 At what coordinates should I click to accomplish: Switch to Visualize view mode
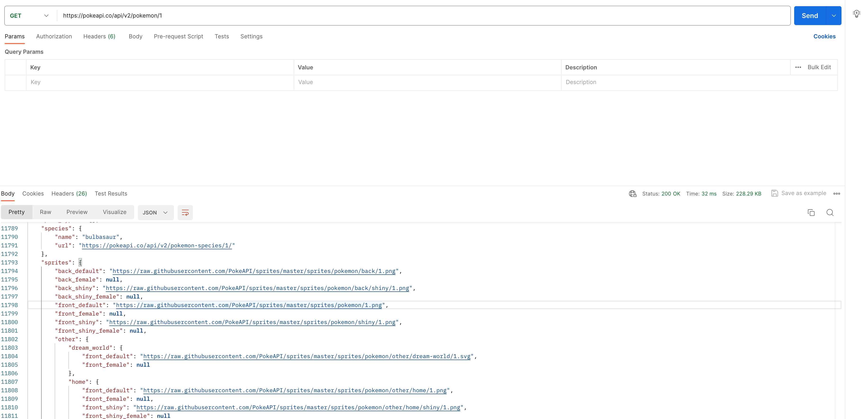tap(115, 212)
